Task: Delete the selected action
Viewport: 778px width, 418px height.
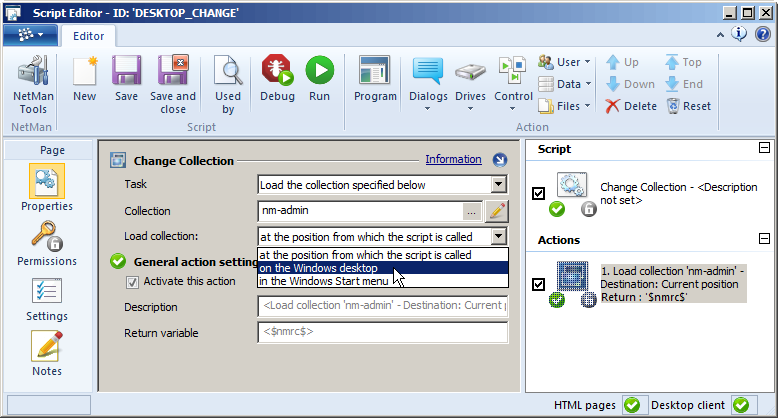Action: tap(631, 106)
